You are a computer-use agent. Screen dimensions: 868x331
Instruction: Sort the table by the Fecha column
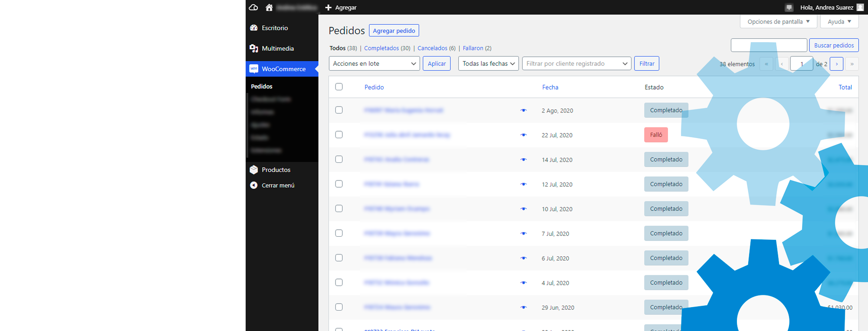[550, 87]
